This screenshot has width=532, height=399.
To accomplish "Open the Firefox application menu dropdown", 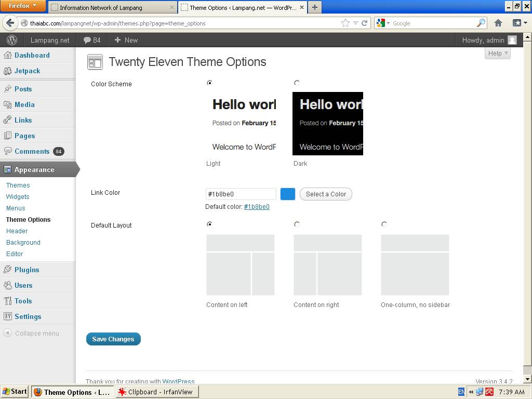I will click(x=23, y=6).
